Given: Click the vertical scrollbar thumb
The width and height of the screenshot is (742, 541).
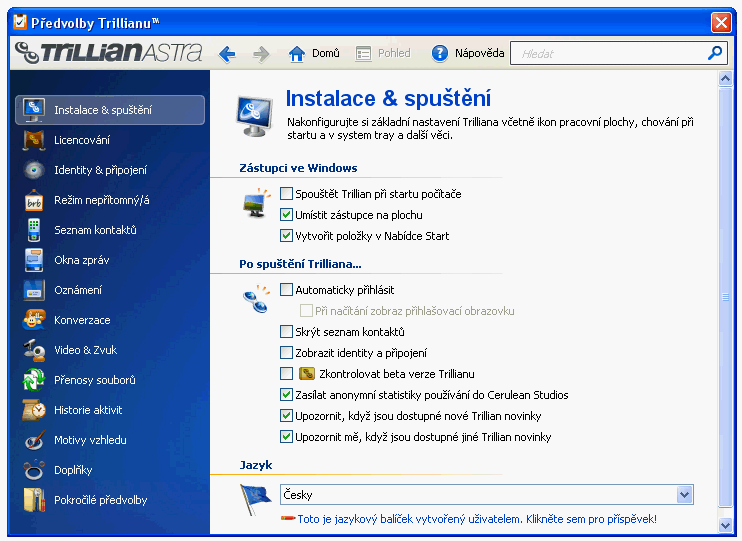Looking at the screenshot, I should click(725, 296).
